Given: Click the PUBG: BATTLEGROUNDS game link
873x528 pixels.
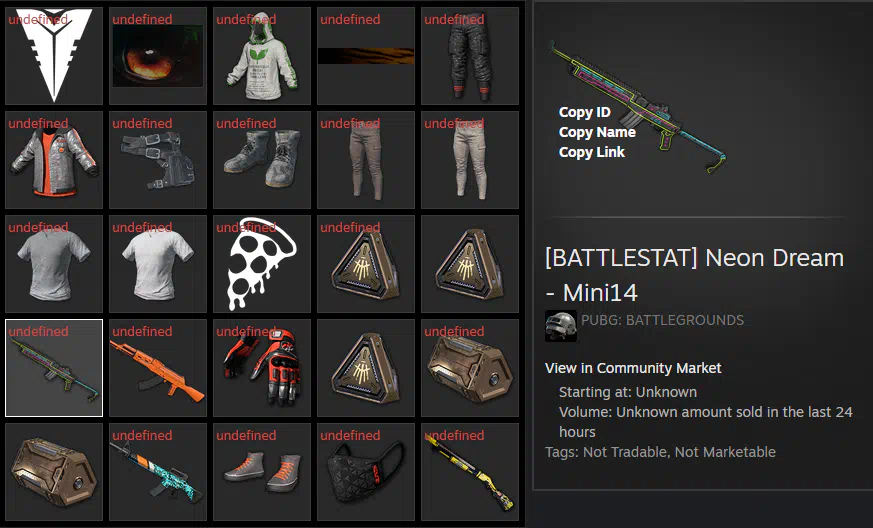Looking at the screenshot, I should (663, 320).
